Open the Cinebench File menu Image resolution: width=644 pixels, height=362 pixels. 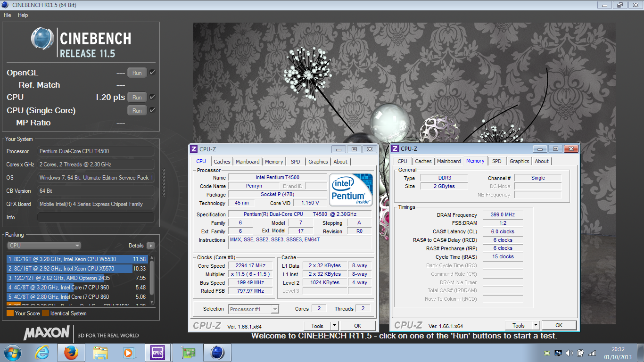(7, 15)
